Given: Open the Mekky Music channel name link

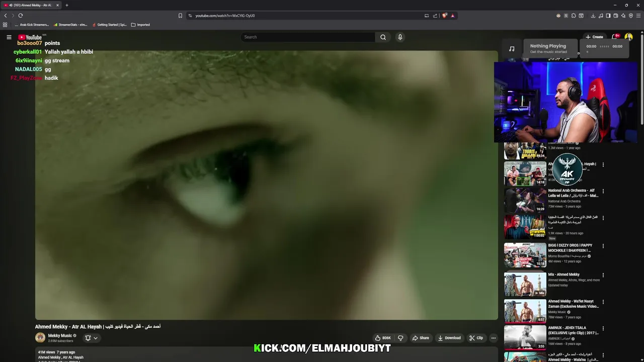Looking at the screenshot, I should coord(60,336).
